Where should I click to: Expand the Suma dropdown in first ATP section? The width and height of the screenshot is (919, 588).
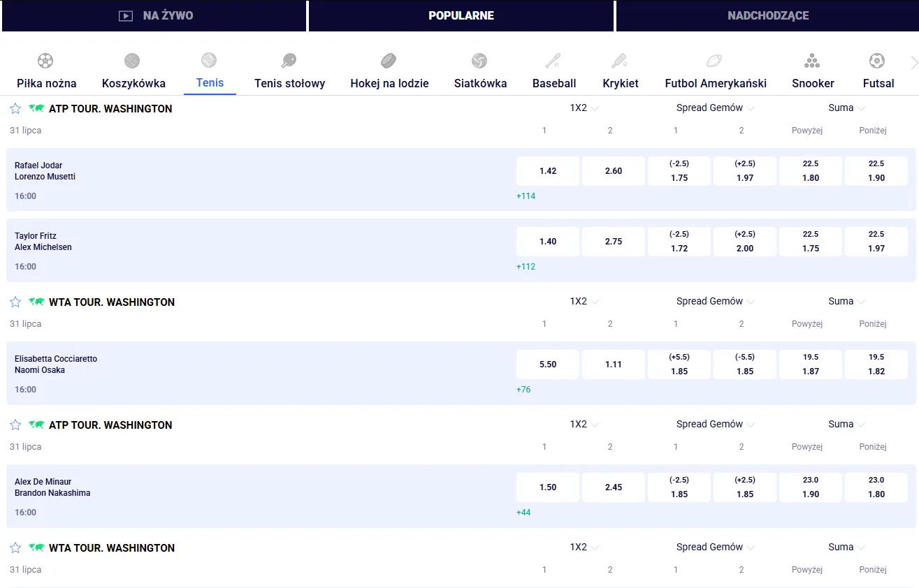pos(847,108)
